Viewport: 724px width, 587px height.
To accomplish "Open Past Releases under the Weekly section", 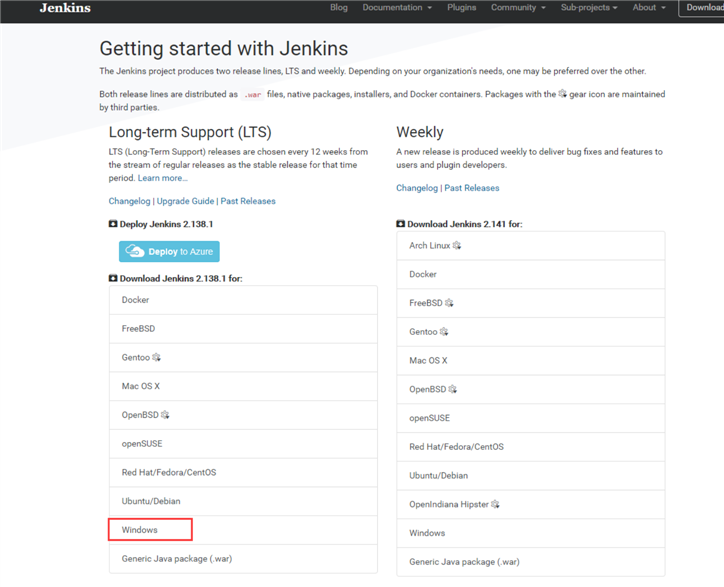I will [472, 188].
